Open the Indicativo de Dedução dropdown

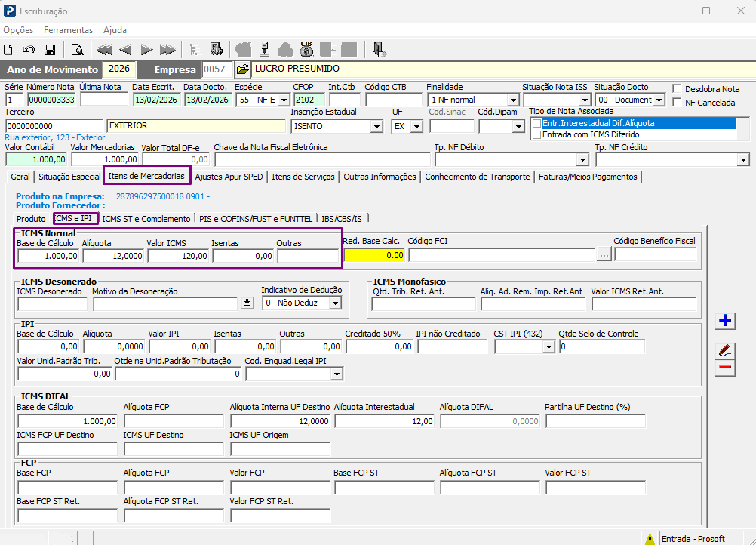pos(335,303)
